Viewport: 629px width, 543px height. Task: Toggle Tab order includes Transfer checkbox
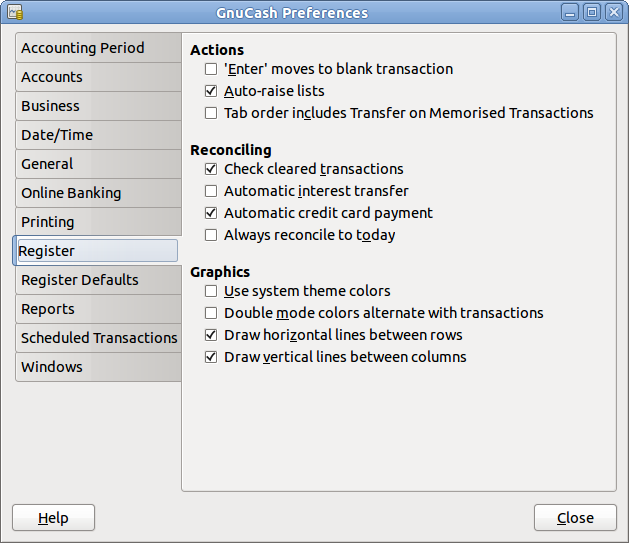(211, 113)
